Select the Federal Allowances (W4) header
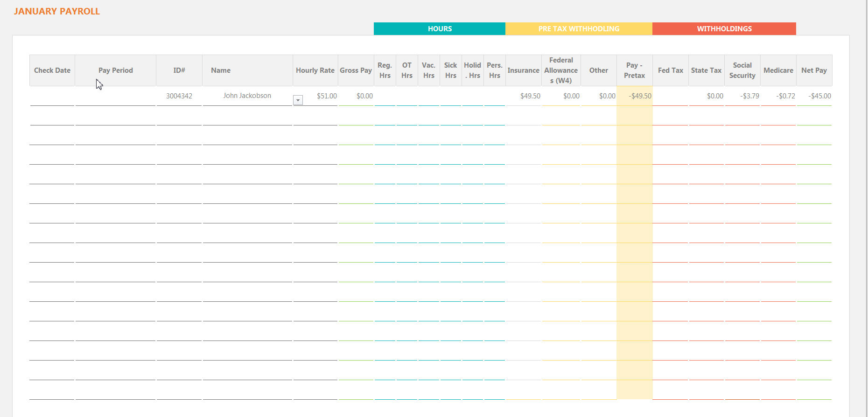 point(561,70)
